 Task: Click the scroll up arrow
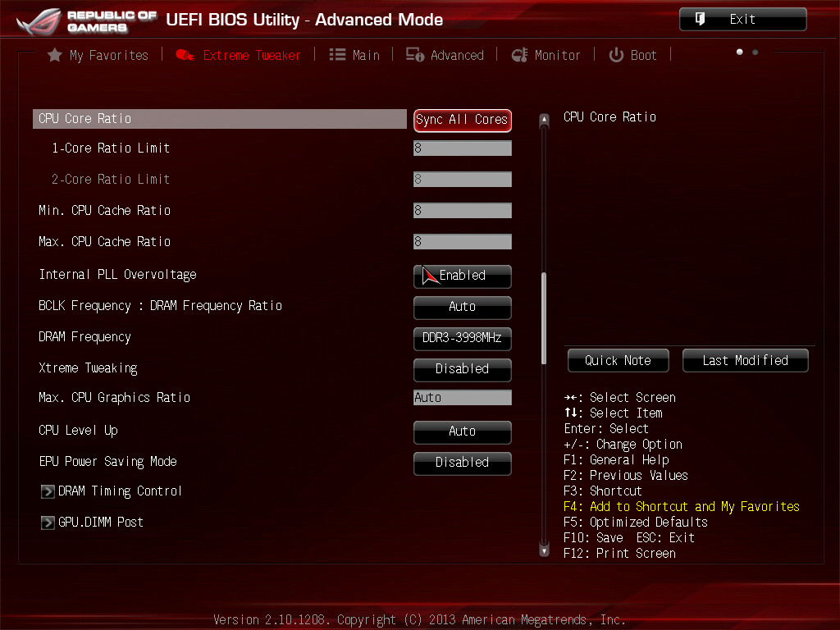pyautogui.click(x=543, y=121)
